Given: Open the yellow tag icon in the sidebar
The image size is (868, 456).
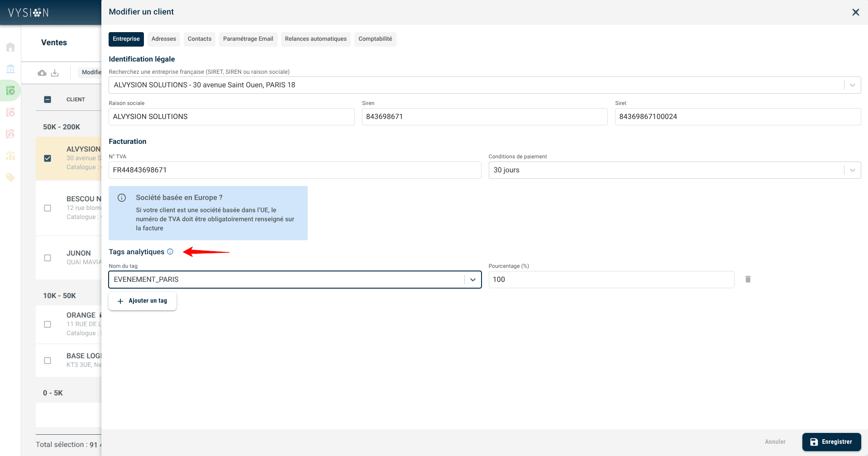Looking at the screenshot, I should click(10, 177).
